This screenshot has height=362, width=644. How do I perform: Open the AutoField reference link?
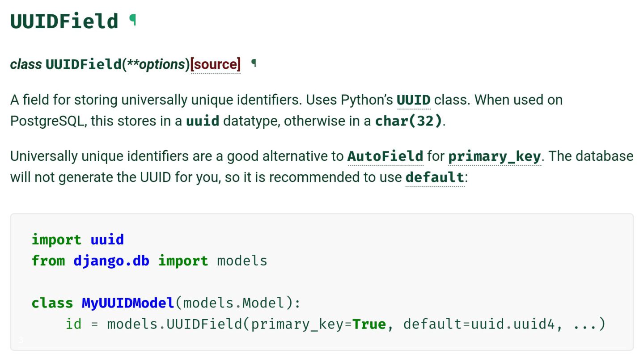click(x=385, y=156)
